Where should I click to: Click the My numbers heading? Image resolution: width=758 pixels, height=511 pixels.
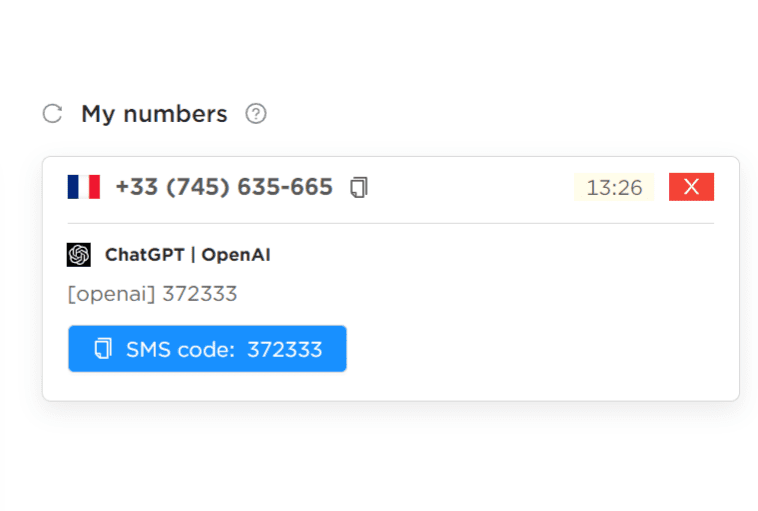pos(154,115)
